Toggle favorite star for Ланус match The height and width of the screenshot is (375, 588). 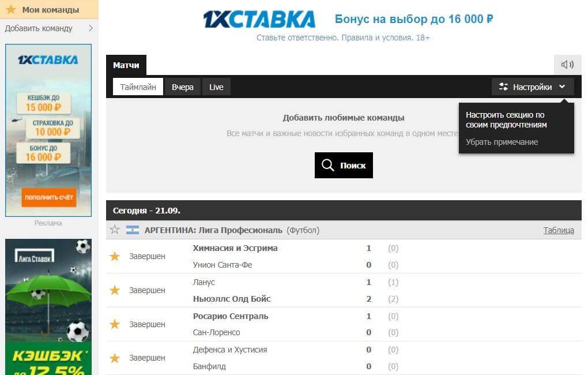tap(115, 290)
